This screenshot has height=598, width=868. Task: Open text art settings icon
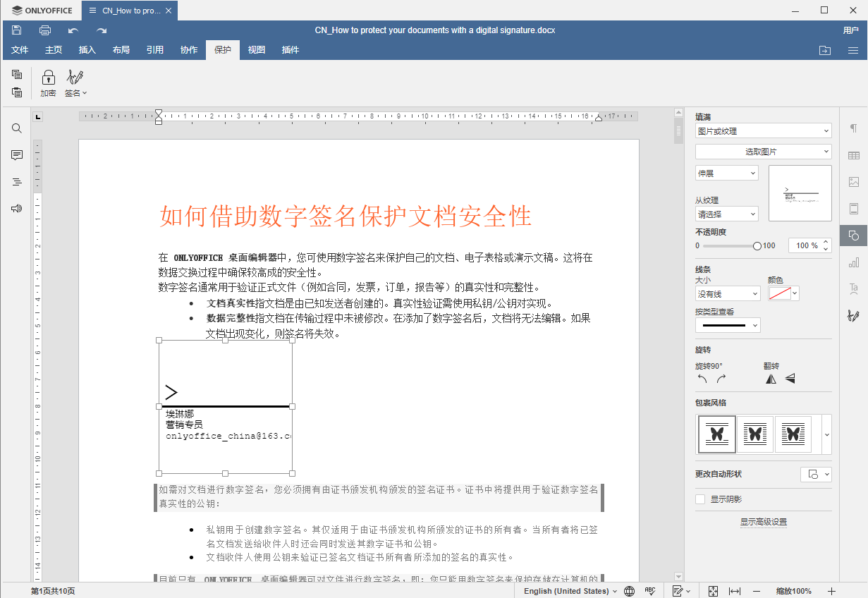point(853,289)
